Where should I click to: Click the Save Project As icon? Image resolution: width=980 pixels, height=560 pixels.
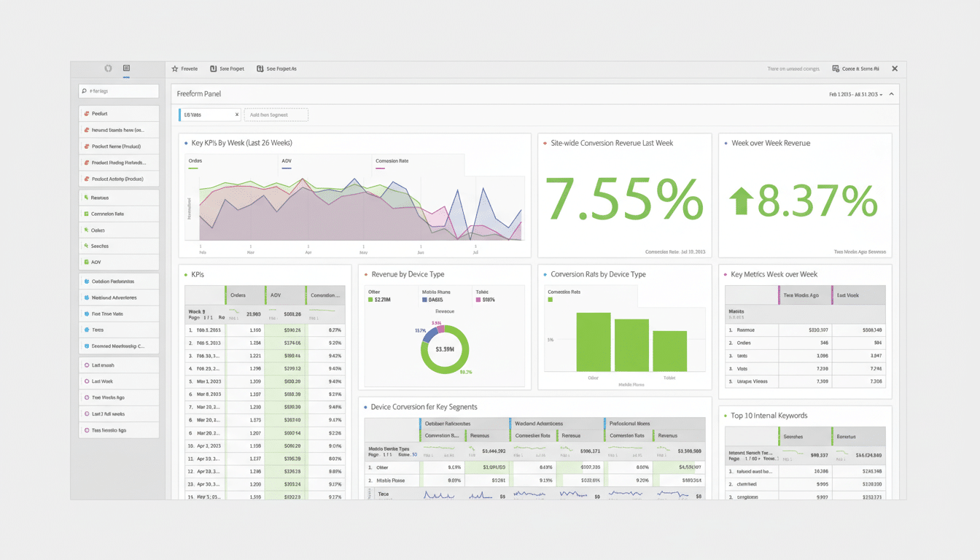[259, 68]
